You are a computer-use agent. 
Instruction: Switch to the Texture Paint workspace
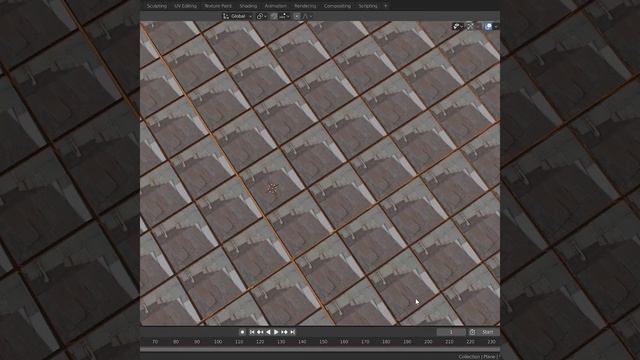tap(218, 6)
